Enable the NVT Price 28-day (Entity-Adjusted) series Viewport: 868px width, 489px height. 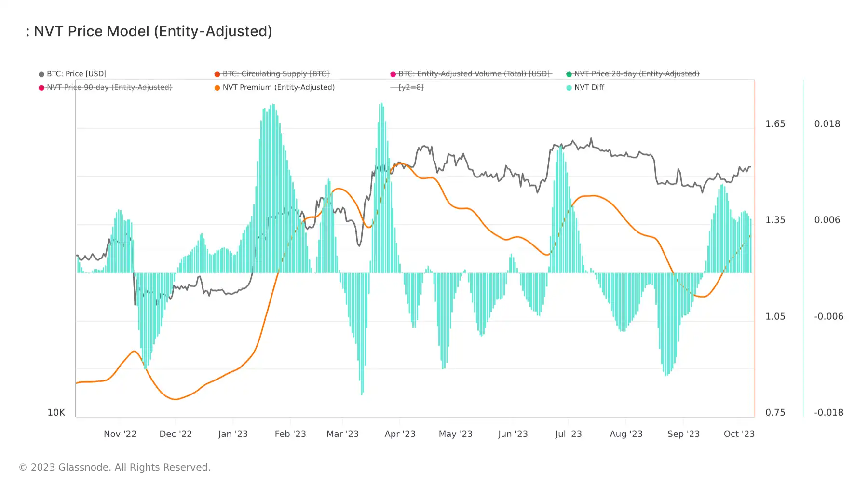tap(637, 74)
